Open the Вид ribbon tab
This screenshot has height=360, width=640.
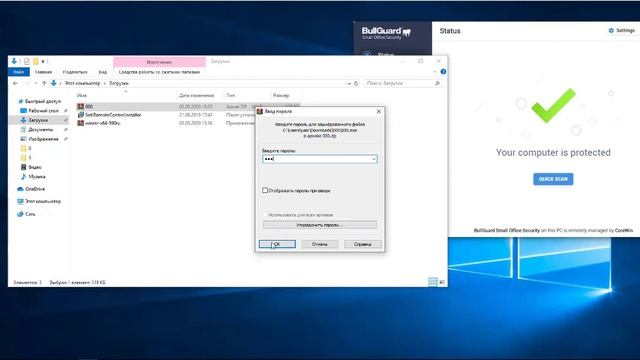103,72
